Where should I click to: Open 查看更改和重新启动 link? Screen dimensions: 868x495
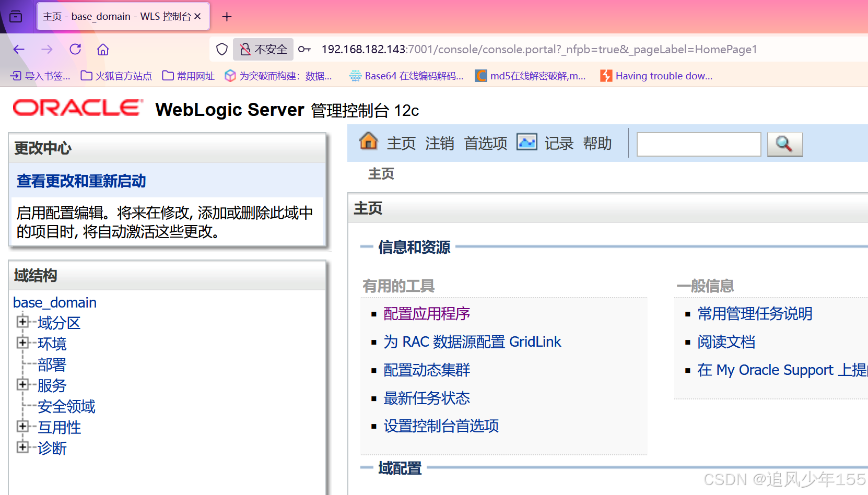[81, 181]
